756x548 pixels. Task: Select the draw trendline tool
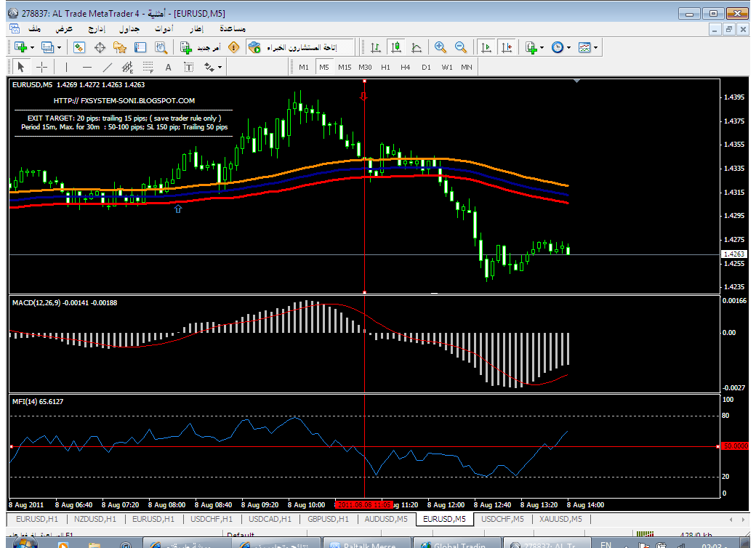[x=108, y=67]
